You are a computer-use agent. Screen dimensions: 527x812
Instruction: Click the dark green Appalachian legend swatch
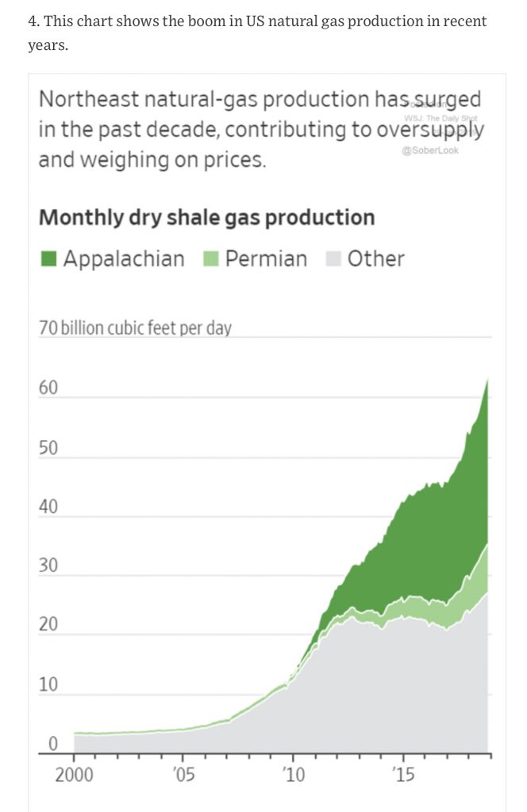(x=48, y=259)
